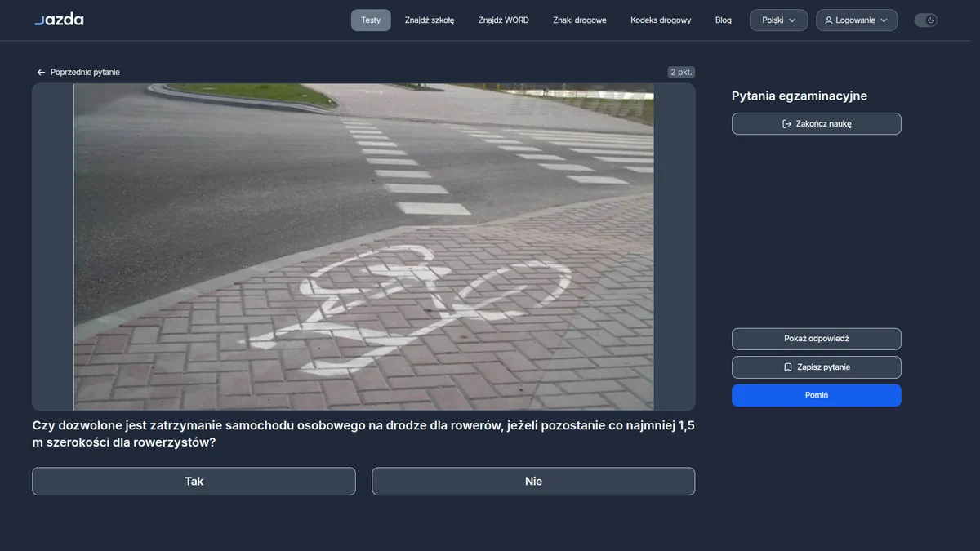Save question with Zapisz pytanie
The width and height of the screenshot is (980, 551).
click(817, 367)
